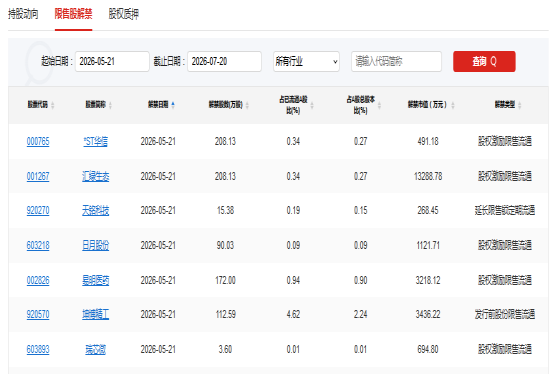Sort by unlock date column arrow
Viewport: 559px width, 374px height.
tap(173, 104)
